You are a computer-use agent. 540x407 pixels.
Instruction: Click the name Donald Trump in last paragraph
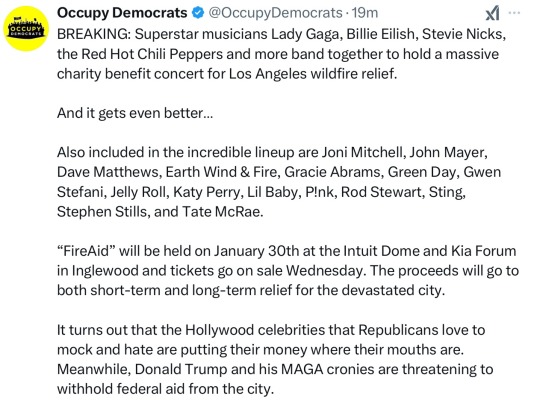[x=181, y=369]
